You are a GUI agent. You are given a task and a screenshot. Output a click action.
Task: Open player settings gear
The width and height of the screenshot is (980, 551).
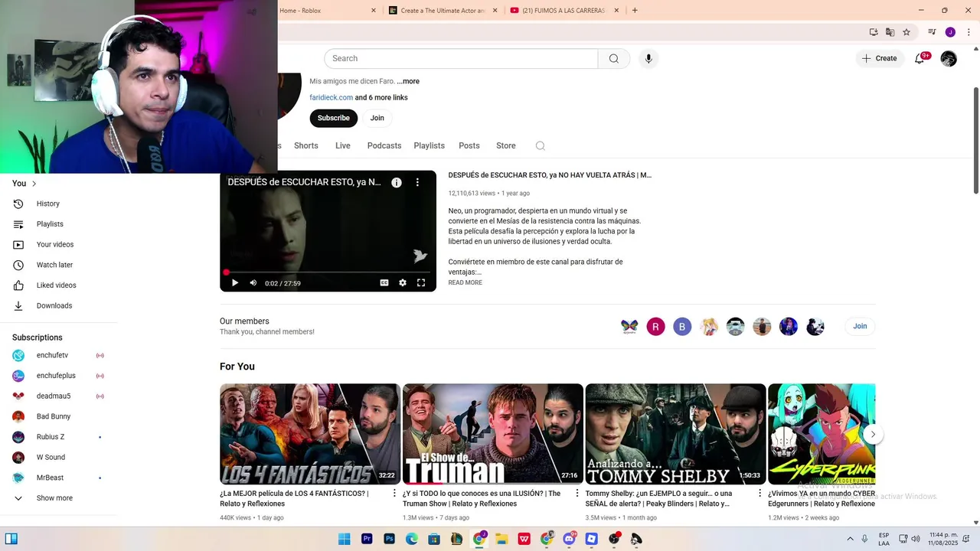[403, 283]
